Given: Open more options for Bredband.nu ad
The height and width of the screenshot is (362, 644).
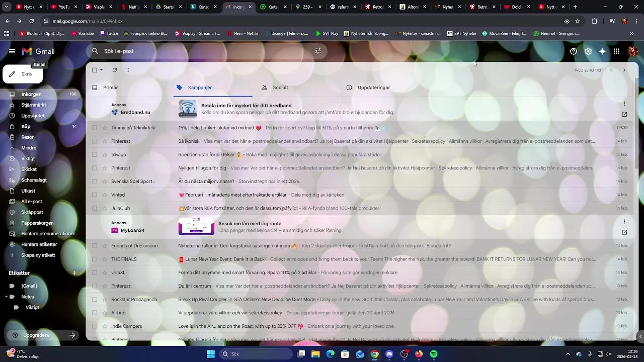Looking at the screenshot, I should pyautogui.click(x=624, y=104).
